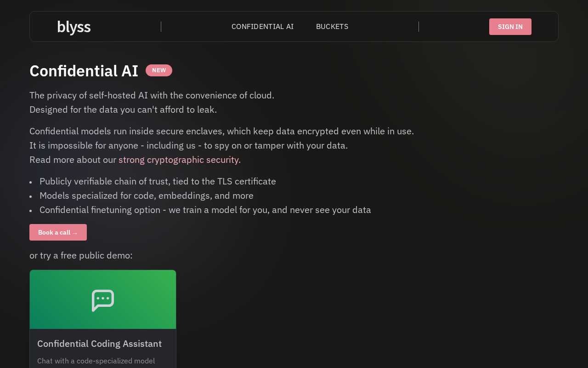
Task: Click the publicly verifiable chain of trust bullet
Action: [x=158, y=181]
